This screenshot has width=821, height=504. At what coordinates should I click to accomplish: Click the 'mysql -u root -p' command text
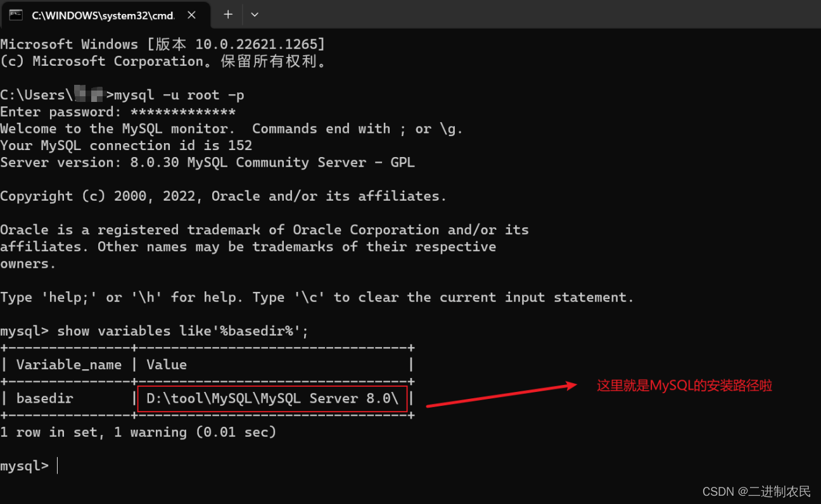(179, 95)
